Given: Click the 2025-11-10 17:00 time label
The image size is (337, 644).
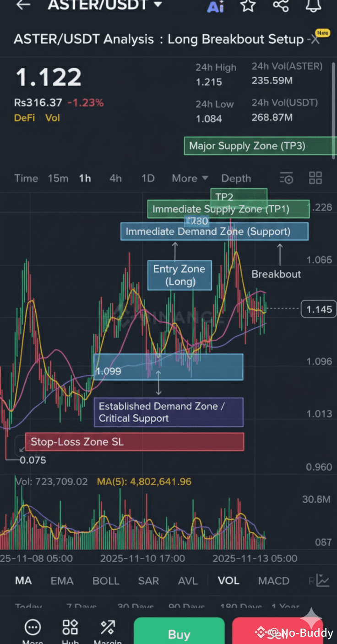Looking at the screenshot, I should pos(142,558).
